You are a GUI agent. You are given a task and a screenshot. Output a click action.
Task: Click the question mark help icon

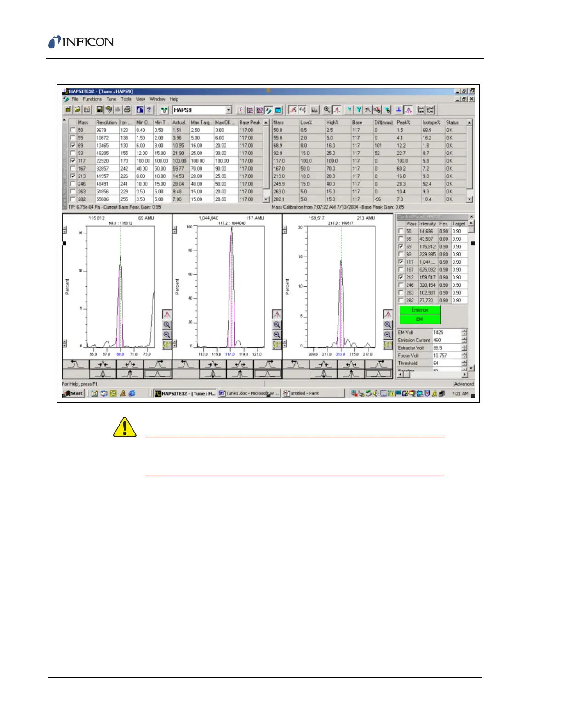click(x=149, y=110)
